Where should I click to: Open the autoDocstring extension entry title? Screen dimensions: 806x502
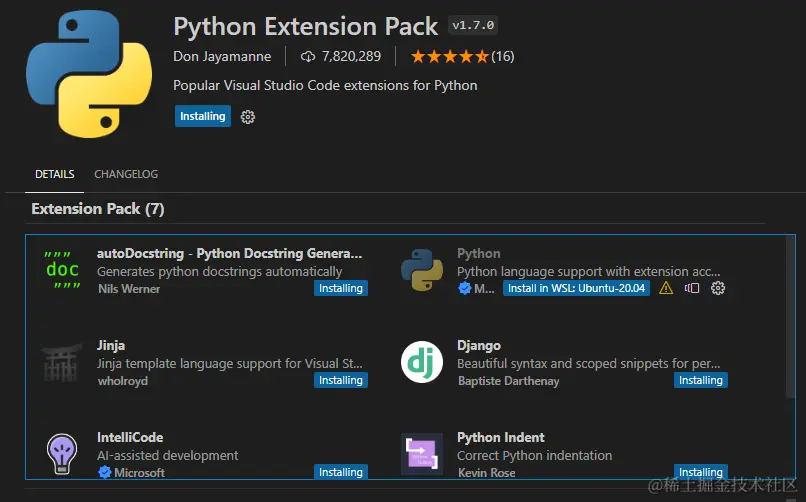[230, 253]
